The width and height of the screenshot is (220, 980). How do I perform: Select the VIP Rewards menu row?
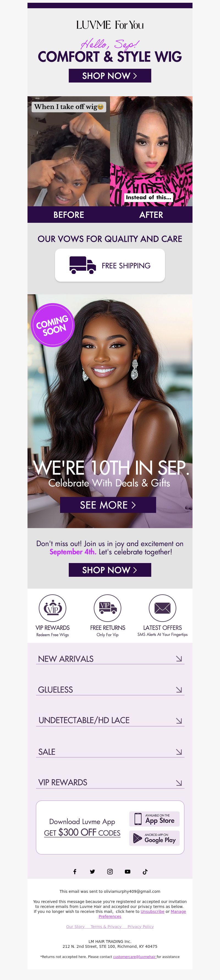(x=110, y=783)
